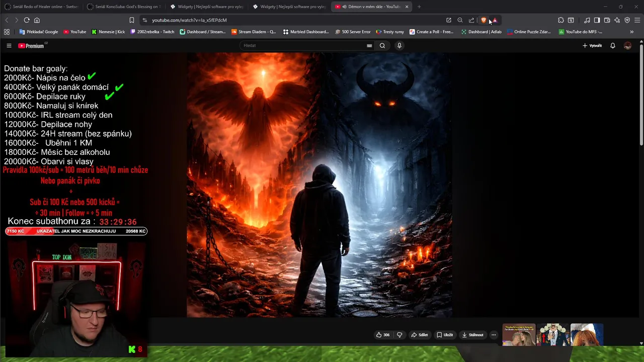The height and width of the screenshot is (362, 644).
Task: Show hidden bookmarks with the double chevron
Action: [x=632, y=32]
